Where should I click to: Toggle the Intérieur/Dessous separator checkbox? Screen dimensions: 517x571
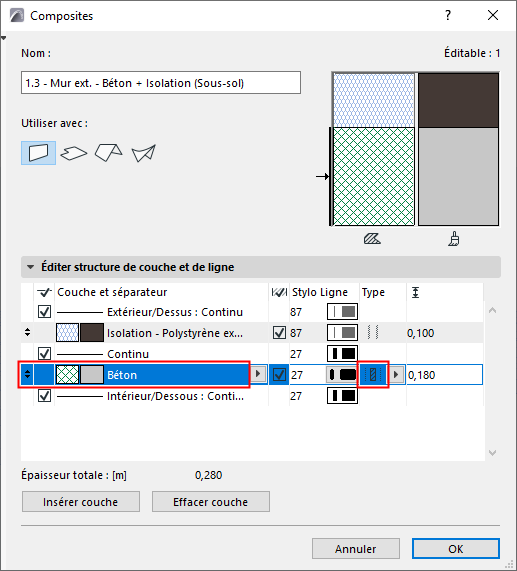point(44,395)
